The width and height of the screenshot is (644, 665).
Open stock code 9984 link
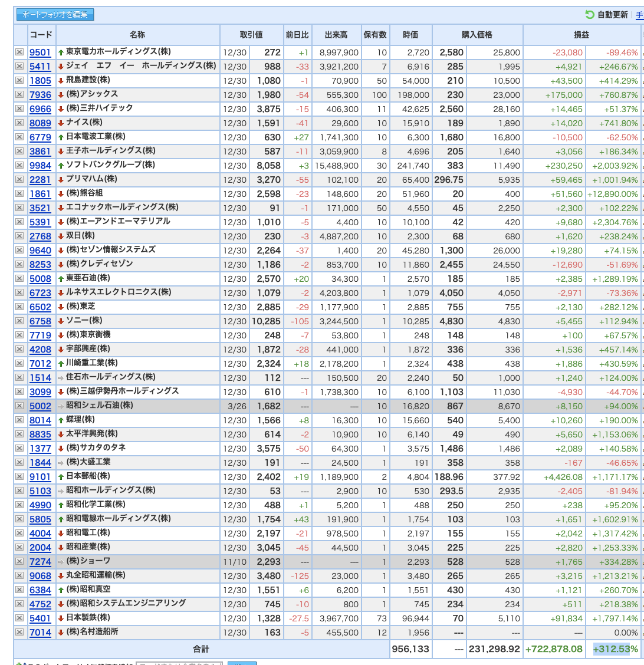point(40,166)
